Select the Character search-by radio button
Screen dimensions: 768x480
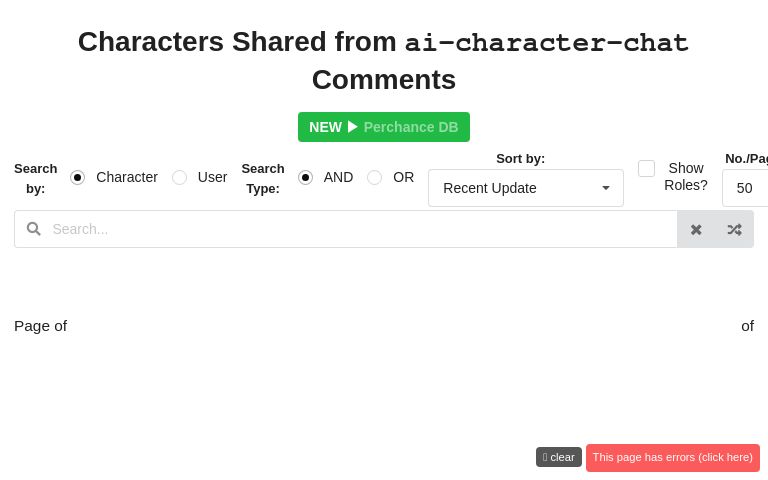77,177
